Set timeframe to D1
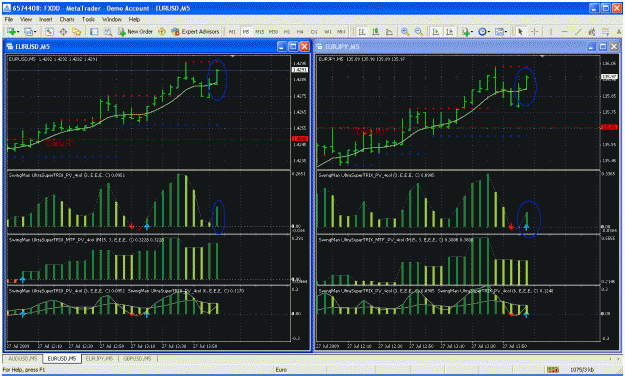This screenshot has height=376, width=625. click(314, 31)
